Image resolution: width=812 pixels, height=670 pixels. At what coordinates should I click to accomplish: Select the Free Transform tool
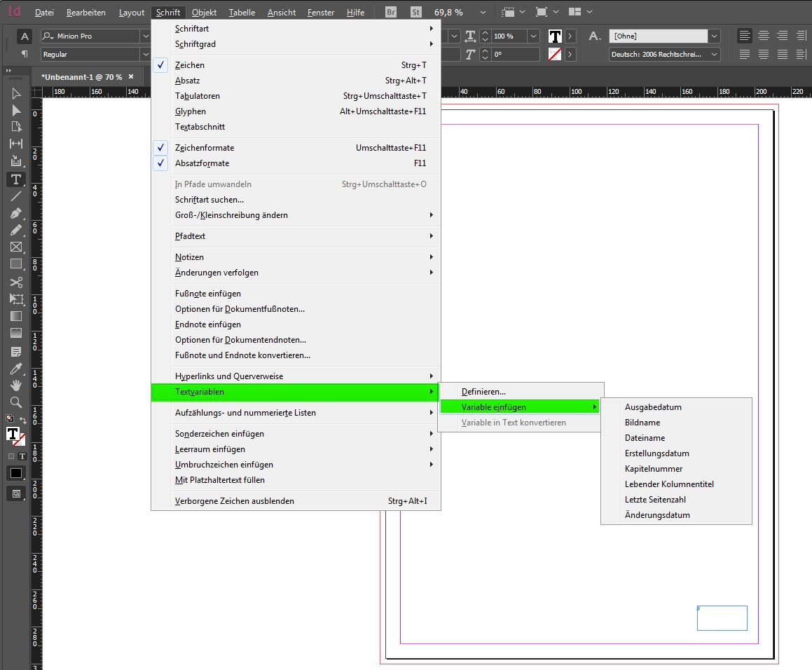click(x=16, y=299)
